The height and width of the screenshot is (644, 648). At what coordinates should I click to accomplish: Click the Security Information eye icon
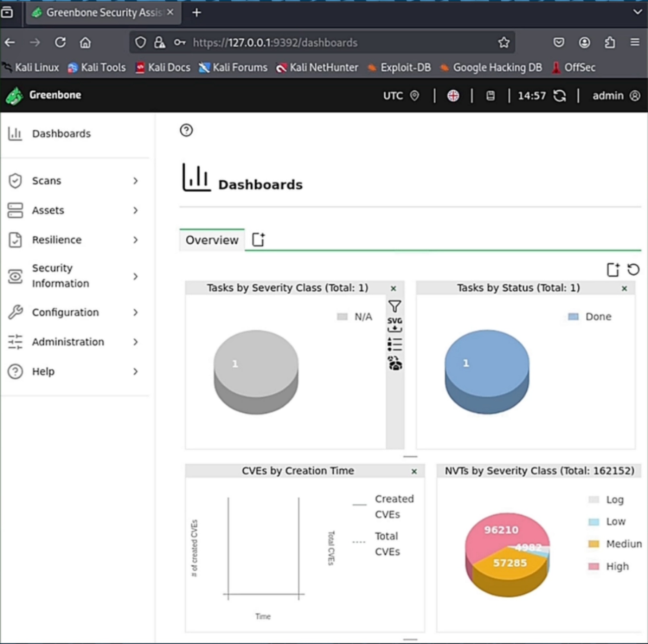click(15, 276)
